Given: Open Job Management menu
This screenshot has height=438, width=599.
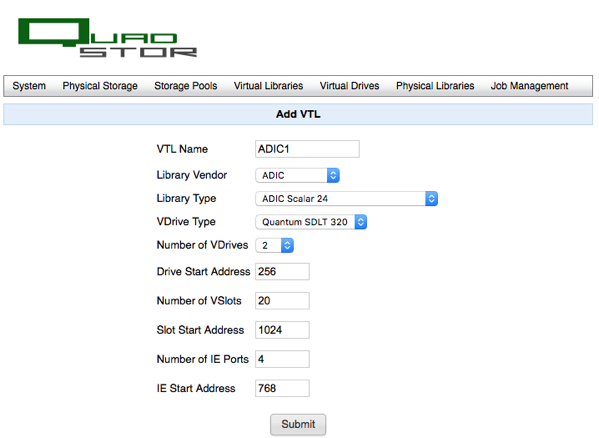Looking at the screenshot, I should (x=529, y=86).
